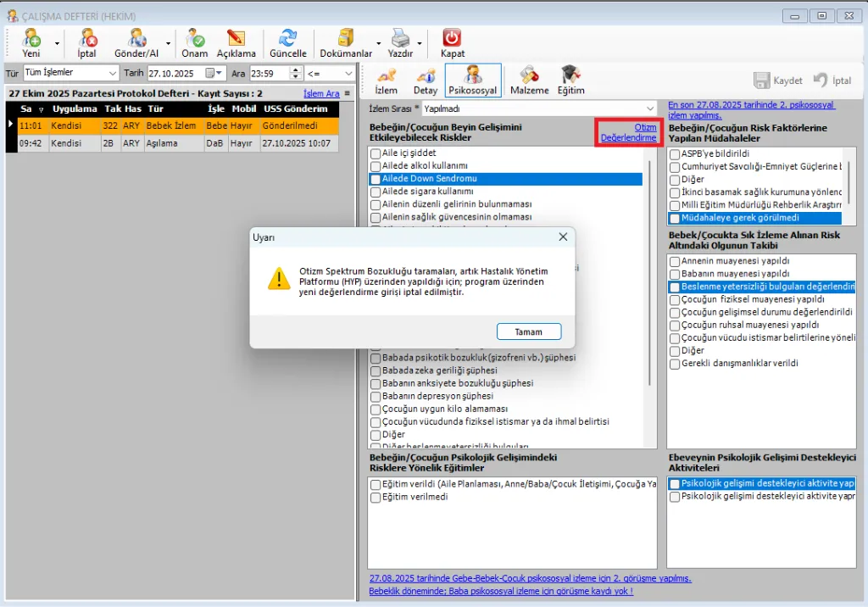The width and height of the screenshot is (868, 607).
Task: Select the 11:01 Bebek İzlem row
Action: click(178, 125)
